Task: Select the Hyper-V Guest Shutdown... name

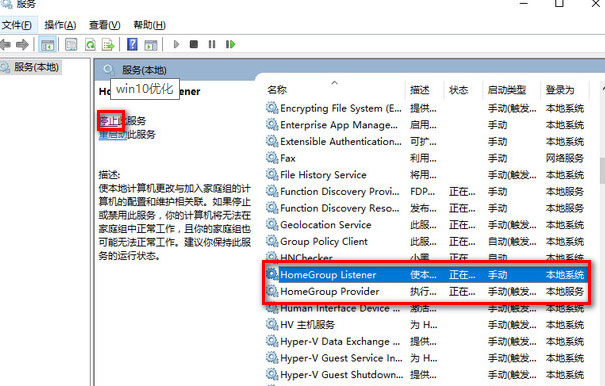Action: (x=341, y=375)
